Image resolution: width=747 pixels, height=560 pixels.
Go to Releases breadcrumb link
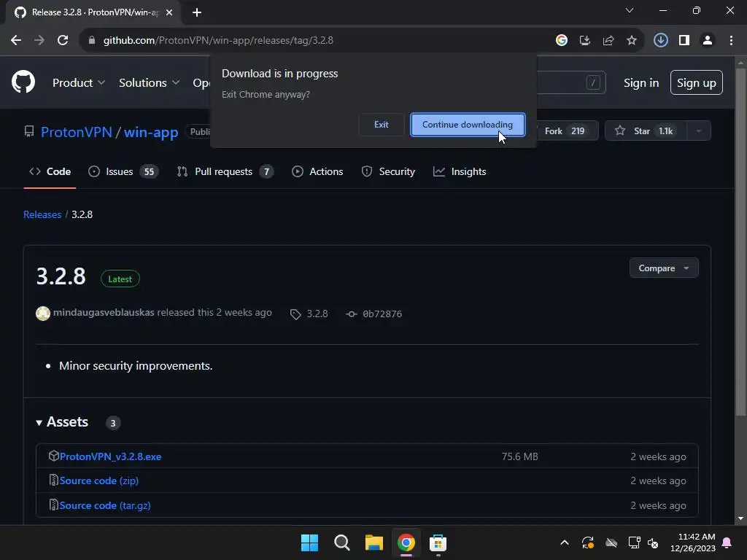(42, 215)
